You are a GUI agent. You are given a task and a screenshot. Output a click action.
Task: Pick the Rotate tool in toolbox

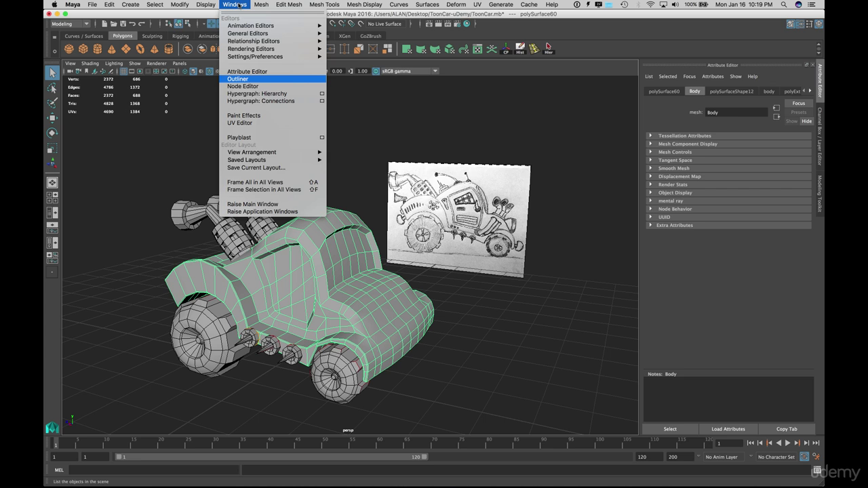(52, 133)
